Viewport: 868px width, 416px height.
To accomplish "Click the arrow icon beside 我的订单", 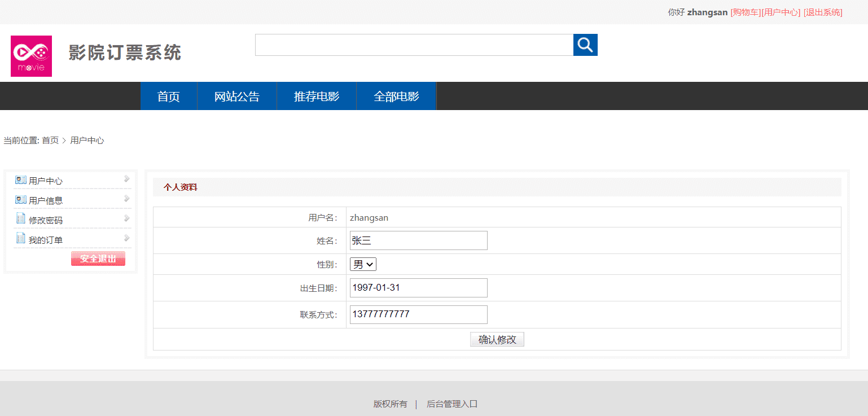I will (127, 238).
